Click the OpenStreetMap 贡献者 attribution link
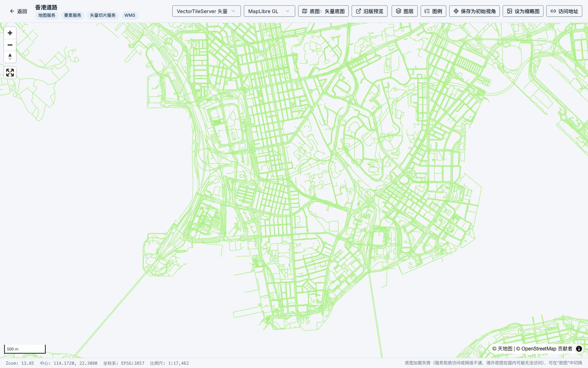Viewport: 588px width, 368px height. [547, 349]
